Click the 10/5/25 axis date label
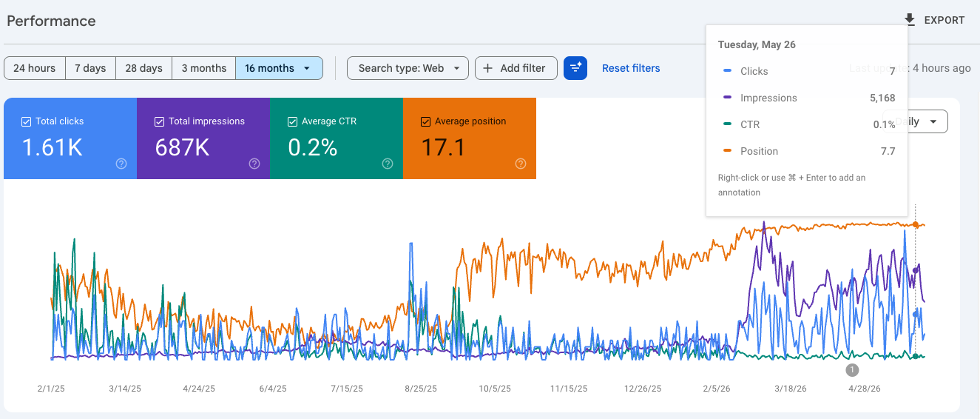980x419 pixels. click(x=495, y=388)
